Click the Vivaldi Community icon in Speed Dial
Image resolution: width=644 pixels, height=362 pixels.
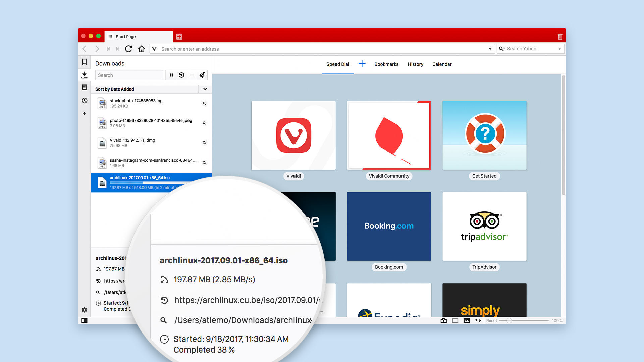click(x=389, y=135)
